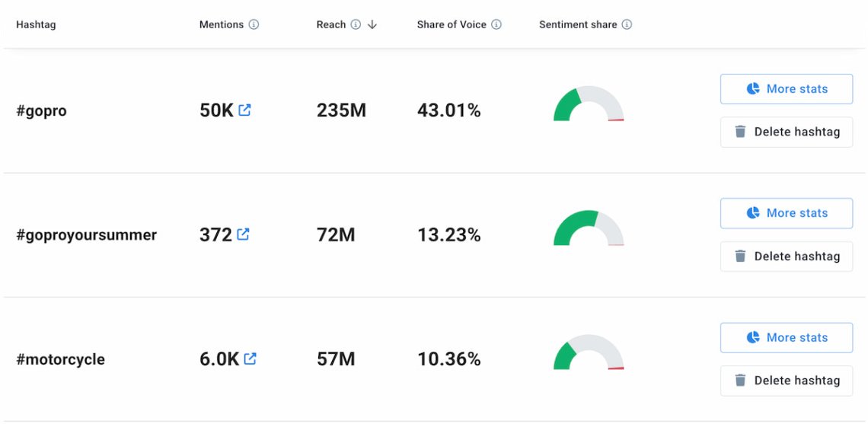Open info icon next to Sentiment share
Viewport: 868px width, 424px height.
coord(627,24)
